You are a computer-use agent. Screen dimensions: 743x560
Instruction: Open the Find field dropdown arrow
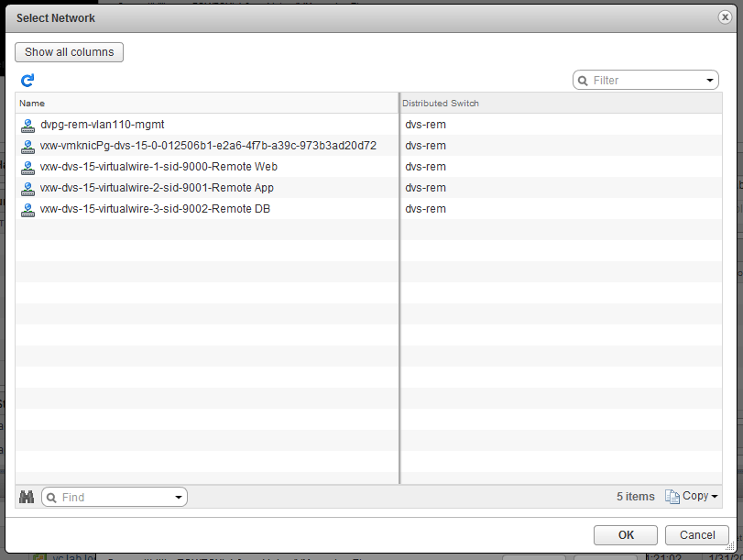179,498
